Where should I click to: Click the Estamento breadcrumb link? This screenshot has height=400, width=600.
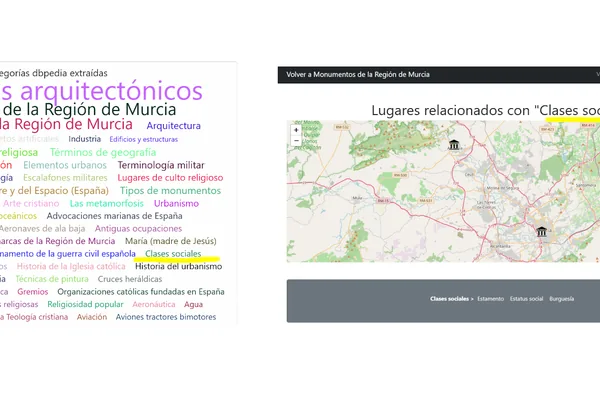coord(491,299)
